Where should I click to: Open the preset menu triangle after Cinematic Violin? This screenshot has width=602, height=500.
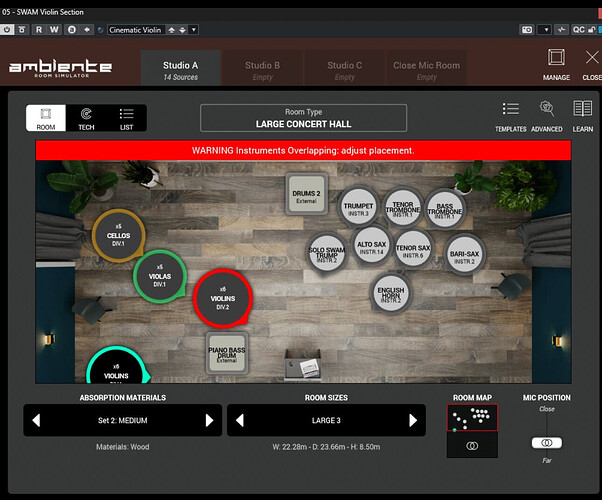tap(194, 30)
